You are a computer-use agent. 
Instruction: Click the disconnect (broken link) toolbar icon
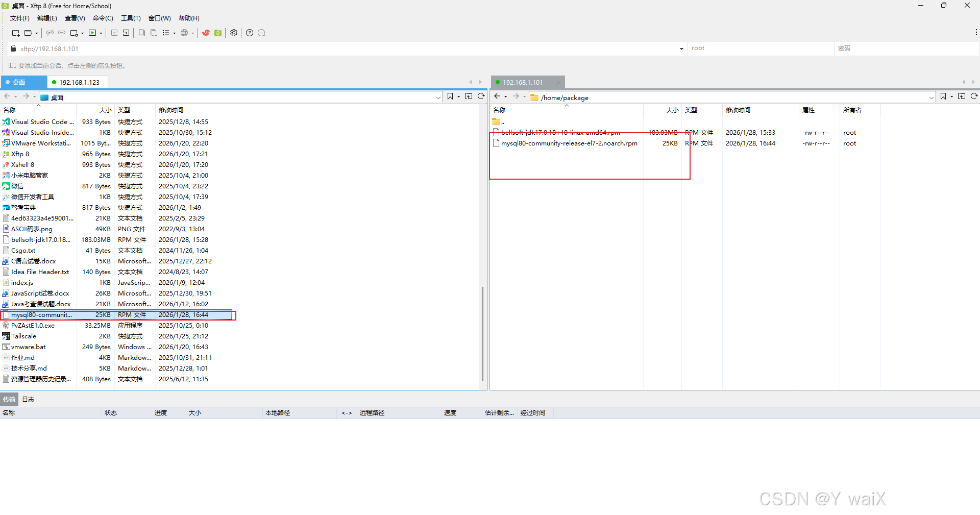[x=50, y=33]
